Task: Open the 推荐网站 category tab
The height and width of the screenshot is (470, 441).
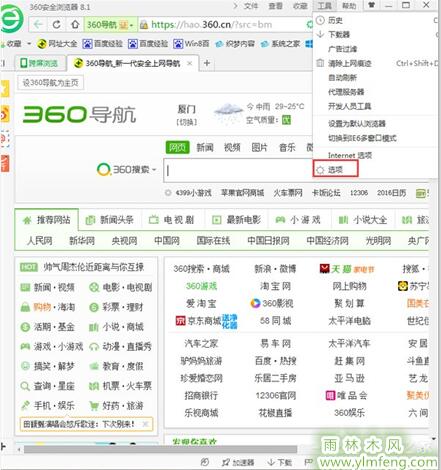Action: (x=47, y=220)
